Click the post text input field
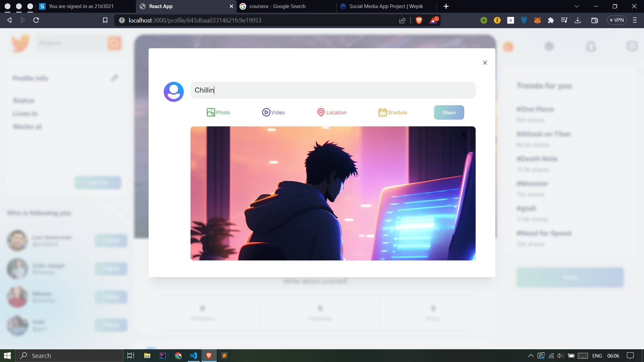The height and width of the screenshot is (362, 644). pyautogui.click(x=333, y=90)
